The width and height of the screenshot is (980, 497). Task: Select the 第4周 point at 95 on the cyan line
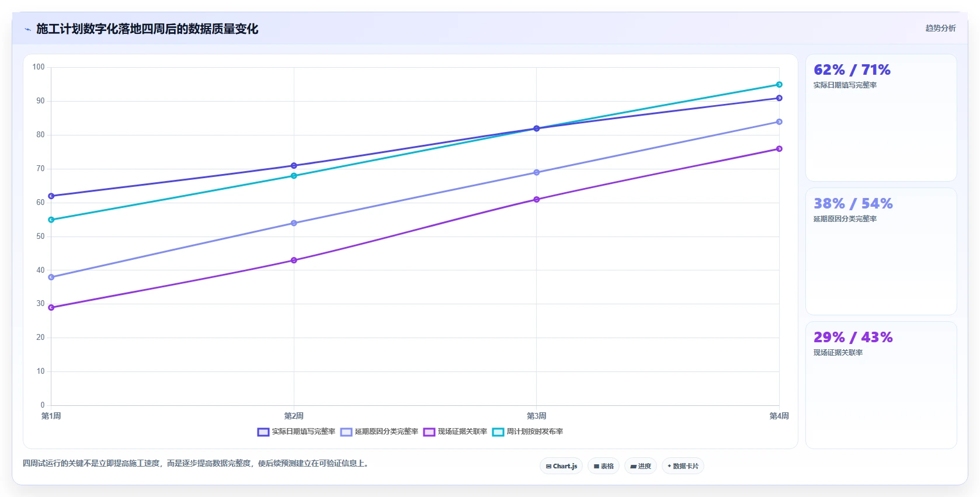click(779, 85)
